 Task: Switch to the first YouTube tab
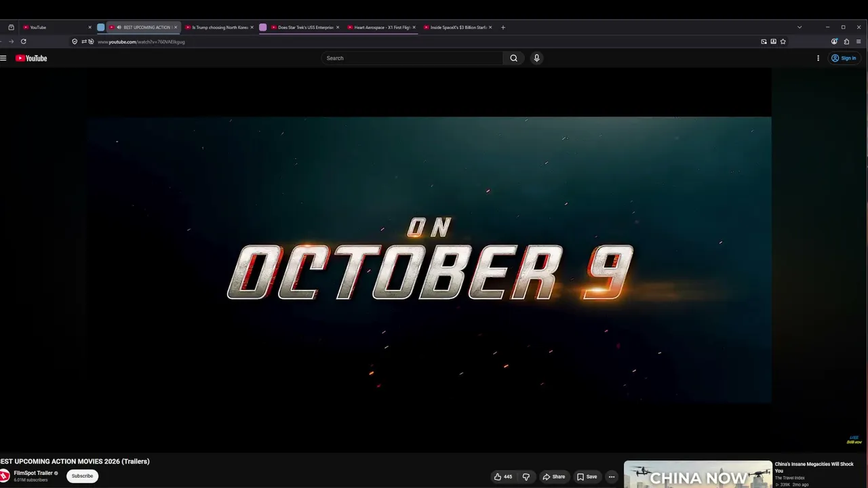pyautogui.click(x=57, y=27)
